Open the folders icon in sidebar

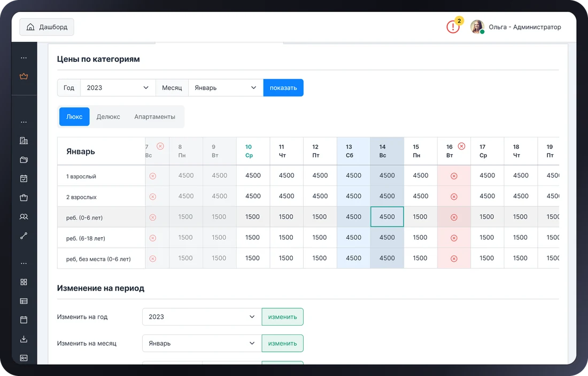pos(24,160)
